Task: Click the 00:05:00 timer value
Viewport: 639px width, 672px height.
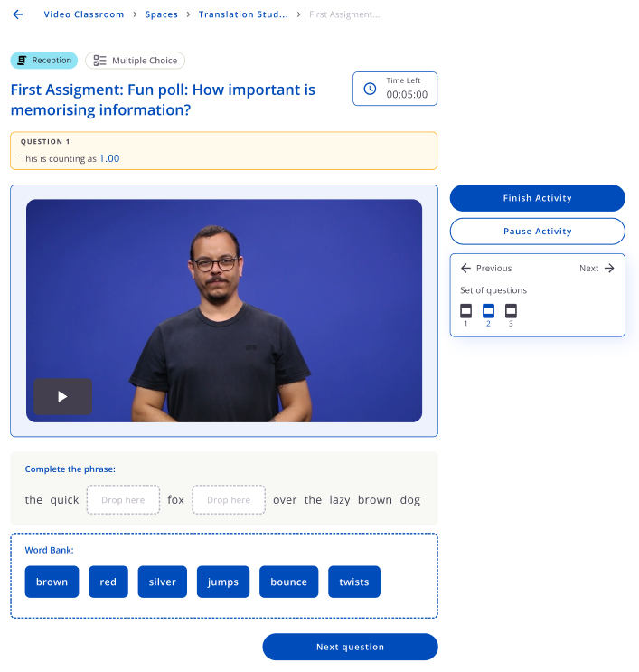Action: (407, 95)
